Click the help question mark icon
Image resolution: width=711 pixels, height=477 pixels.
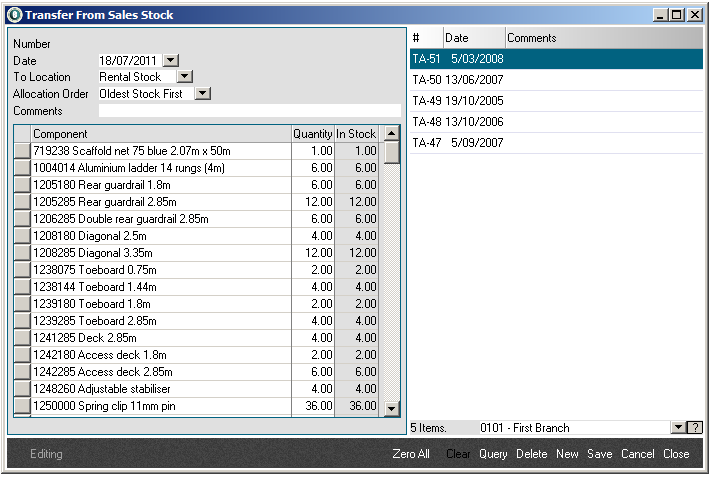pyautogui.click(x=695, y=428)
